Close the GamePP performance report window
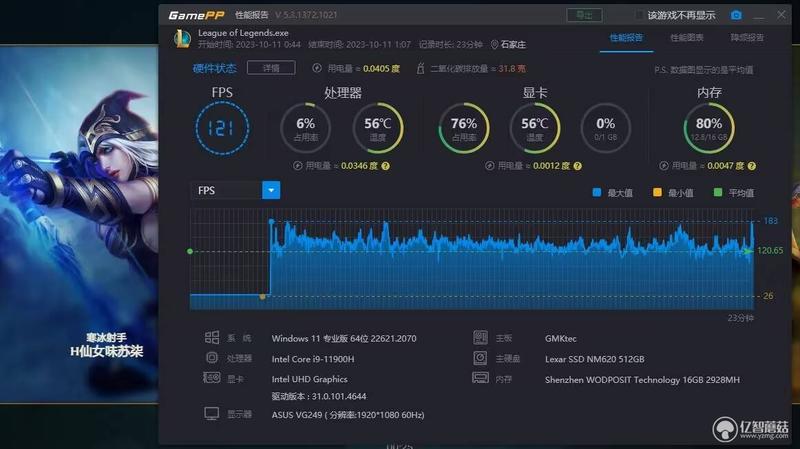The width and height of the screenshot is (800, 449). [x=781, y=15]
